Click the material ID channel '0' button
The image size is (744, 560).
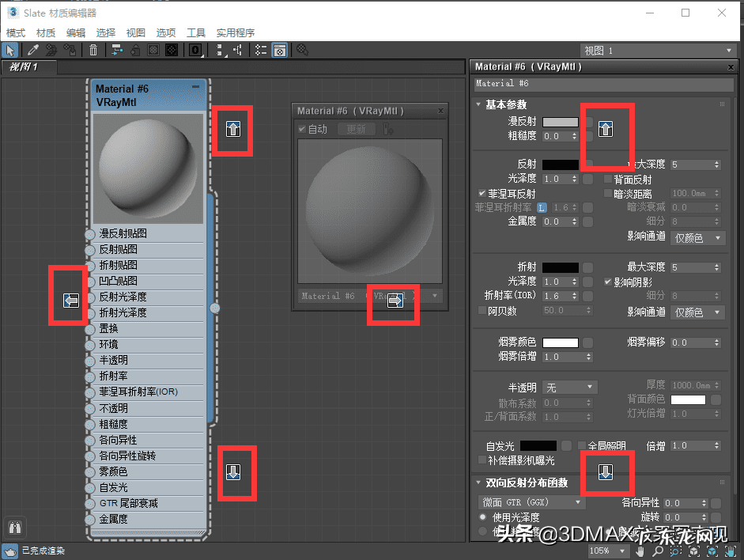[195, 50]
